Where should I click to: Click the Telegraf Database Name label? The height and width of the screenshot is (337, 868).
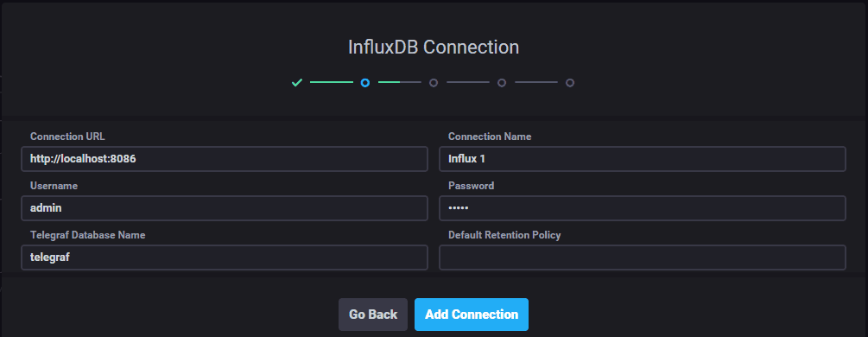(x=87, y=235)
